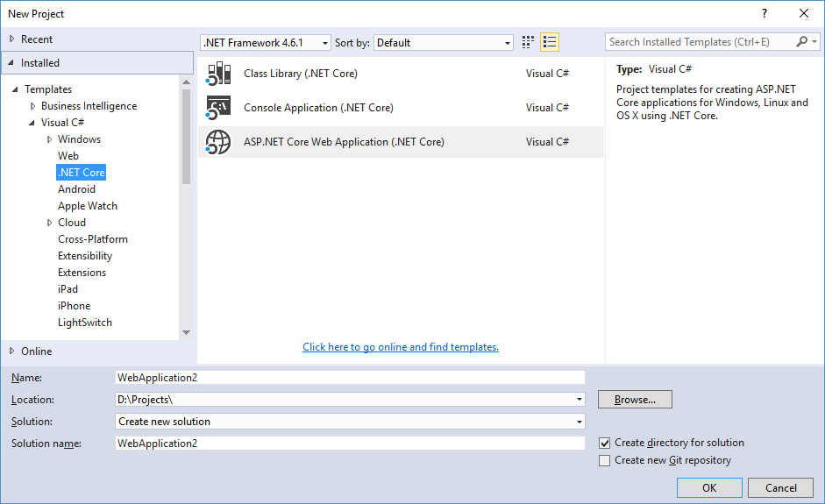
Task: Select ASP.NET Core Web Application template name
Action: tap(344, 142)
